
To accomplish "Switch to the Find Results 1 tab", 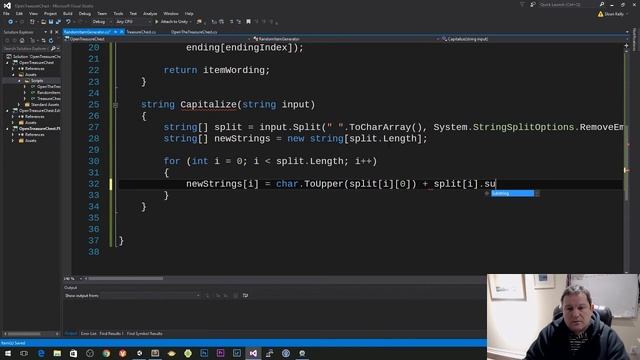I will [x=111, y=333].
